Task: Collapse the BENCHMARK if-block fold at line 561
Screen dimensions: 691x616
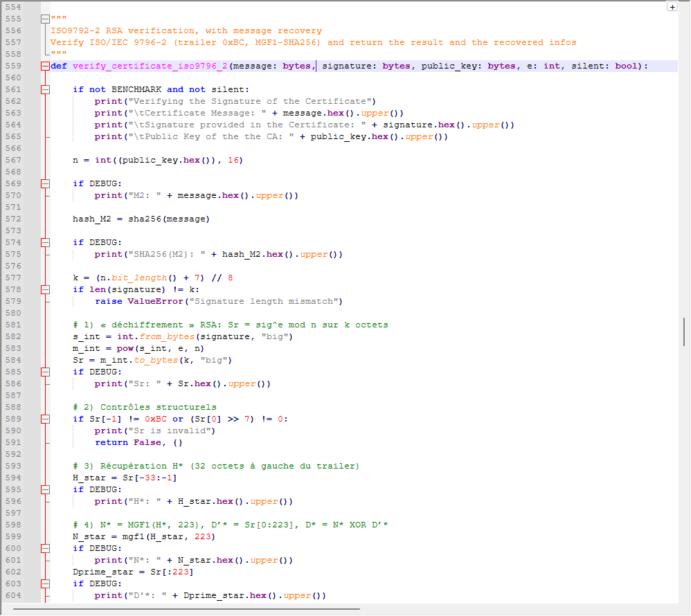Action: click(45, 89)
